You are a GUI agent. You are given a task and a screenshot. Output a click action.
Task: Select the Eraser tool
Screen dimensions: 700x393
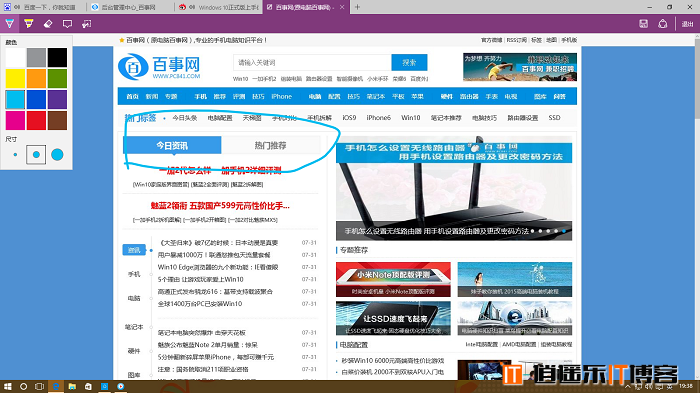click(x=48, y=24)
